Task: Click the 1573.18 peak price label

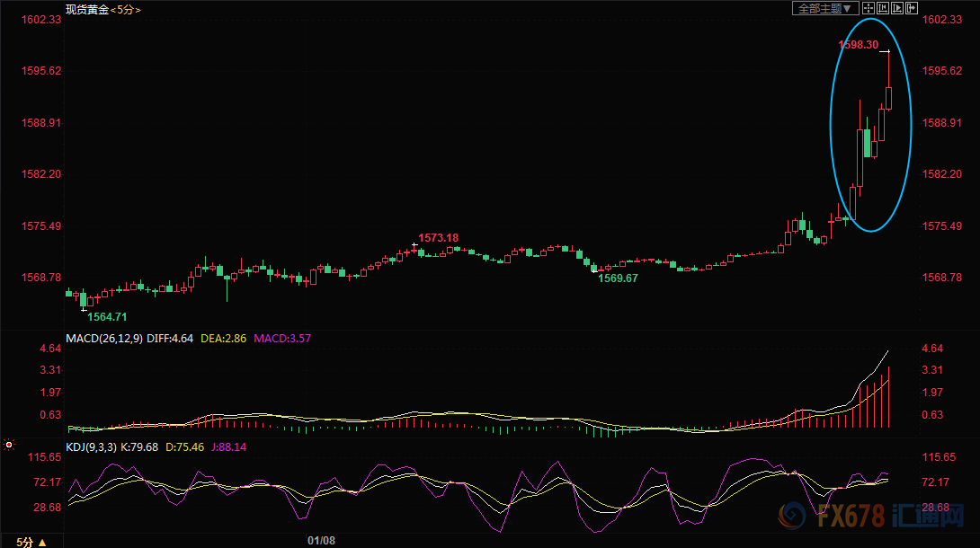Action: [441, 237]
